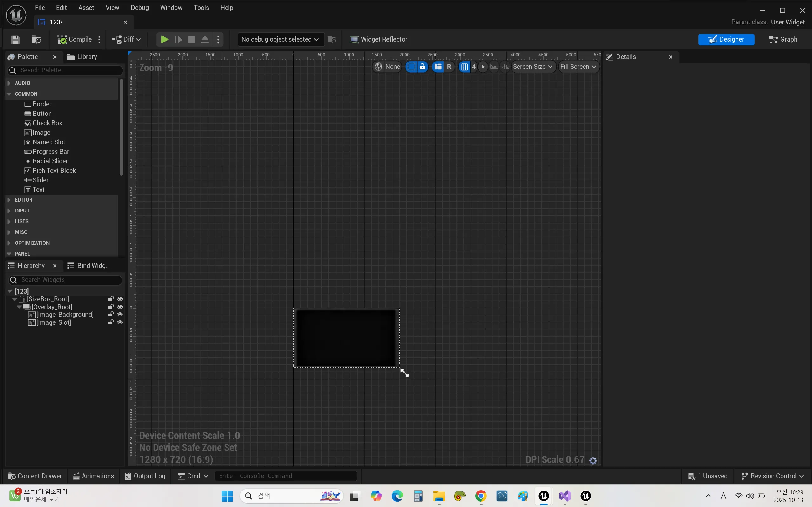Open the Screen Size dropdown
812x507 pixels.
coord(532,67)
